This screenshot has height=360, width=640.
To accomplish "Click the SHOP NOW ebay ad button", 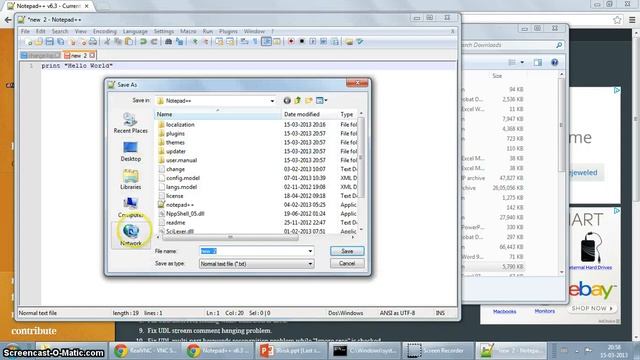I will click(x=592, y=308).
